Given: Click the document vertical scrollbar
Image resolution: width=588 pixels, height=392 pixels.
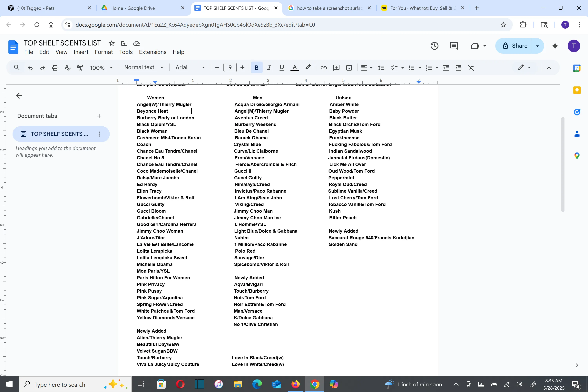Looking at the screenshot, I should click(x=563, y=164).
